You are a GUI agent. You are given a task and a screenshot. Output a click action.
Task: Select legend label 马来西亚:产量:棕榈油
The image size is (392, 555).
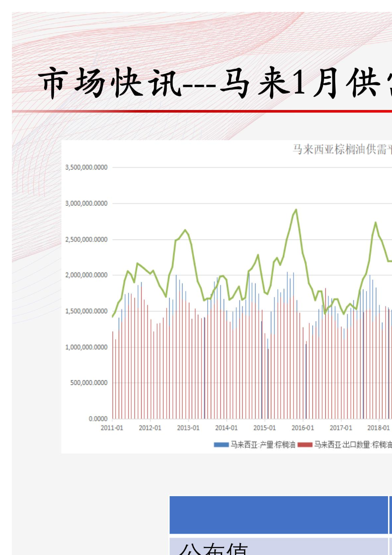click(262, 445)
